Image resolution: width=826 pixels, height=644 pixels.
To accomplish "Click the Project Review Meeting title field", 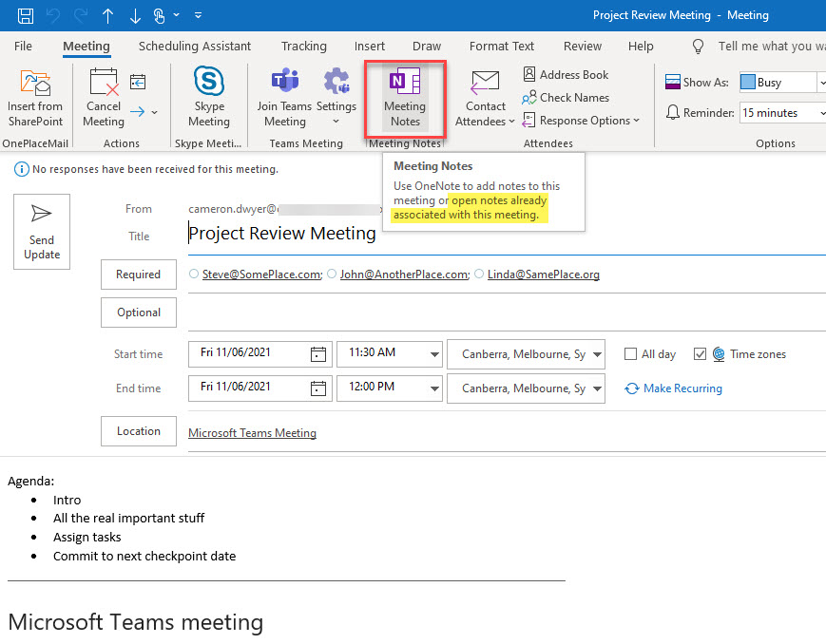I will click(281, 233).
